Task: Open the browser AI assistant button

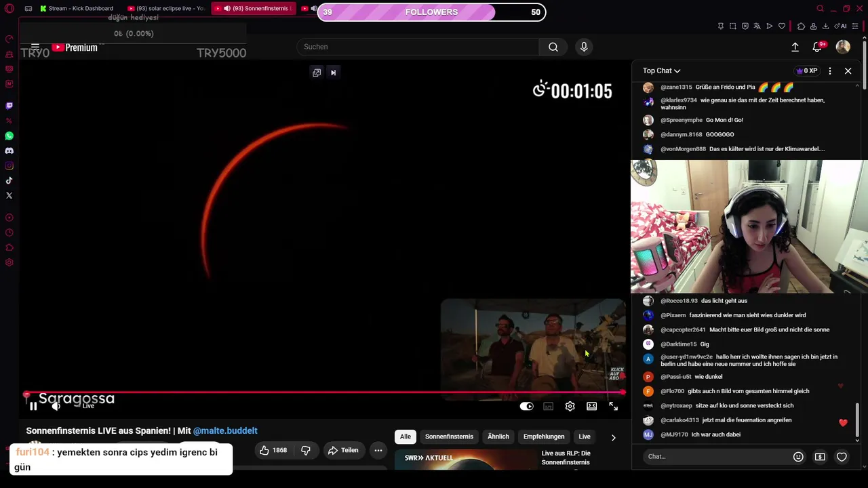Action: [841, 26]
